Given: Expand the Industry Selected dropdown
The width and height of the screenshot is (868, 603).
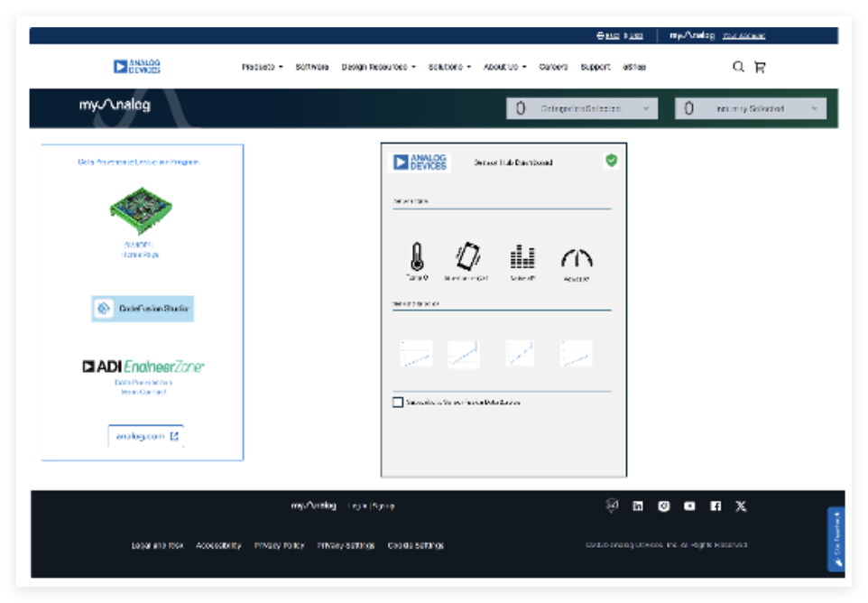Looking at the screenshot, I should coord(750,108).
